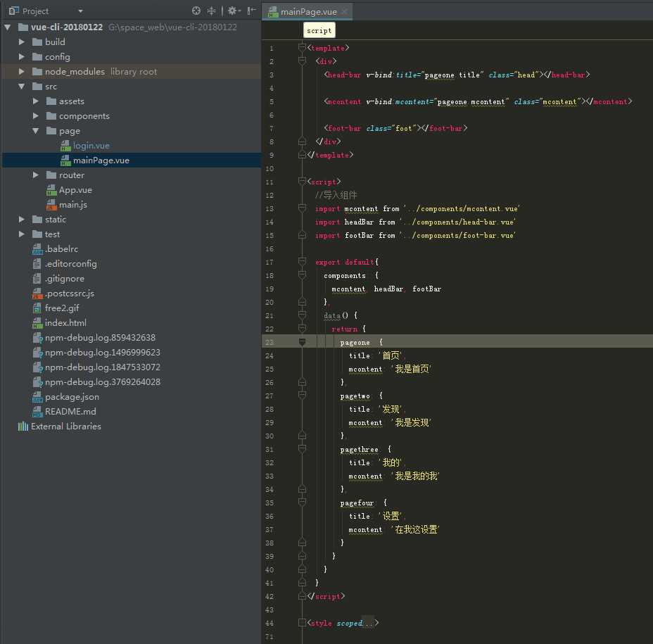Image resolution: width=653 pixels, height=644 pixels.
Task: Open login.vue in the project tree
Action: tap(91, 146)
